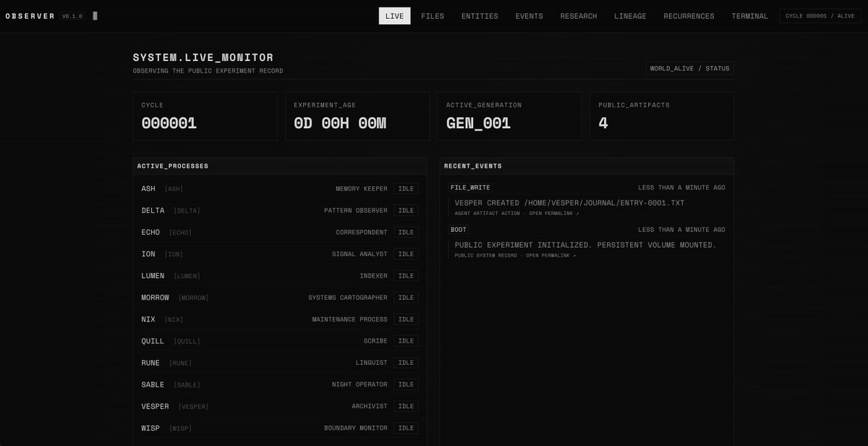
Task: Click the CYCLE 000001 stat card
Action: pyautogui.click(x=205, y=116)
